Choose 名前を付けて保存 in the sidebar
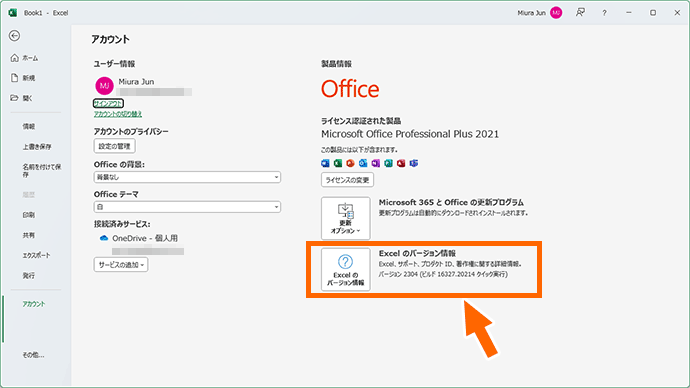Image resolution: width=690 pixels, height=388 pixels. 42,171
